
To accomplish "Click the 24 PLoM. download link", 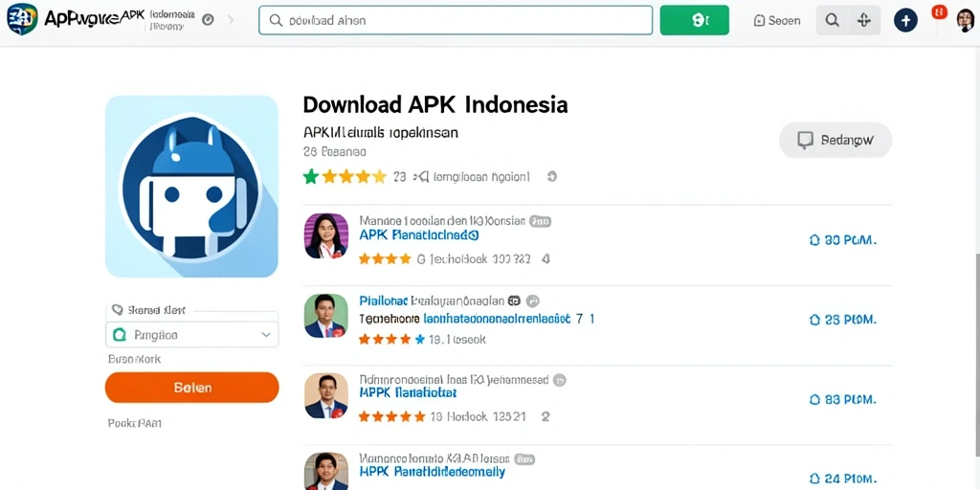I will click(x=843, y=479).
